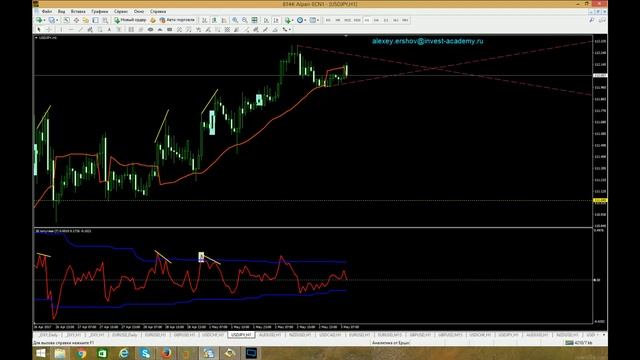This screenshot has height=360, width=640.
Task: Select the triangle drawing tool
Action: 160,29
